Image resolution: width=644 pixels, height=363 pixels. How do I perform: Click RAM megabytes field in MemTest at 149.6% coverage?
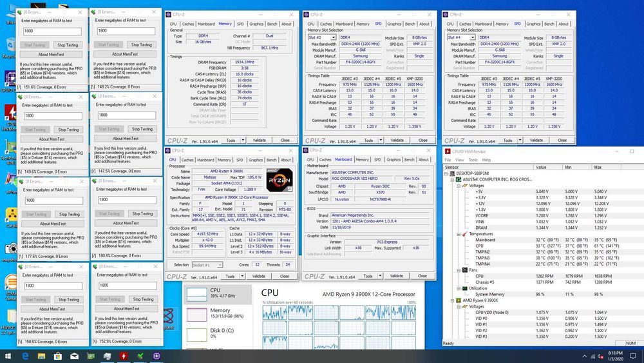pos(52,116)
